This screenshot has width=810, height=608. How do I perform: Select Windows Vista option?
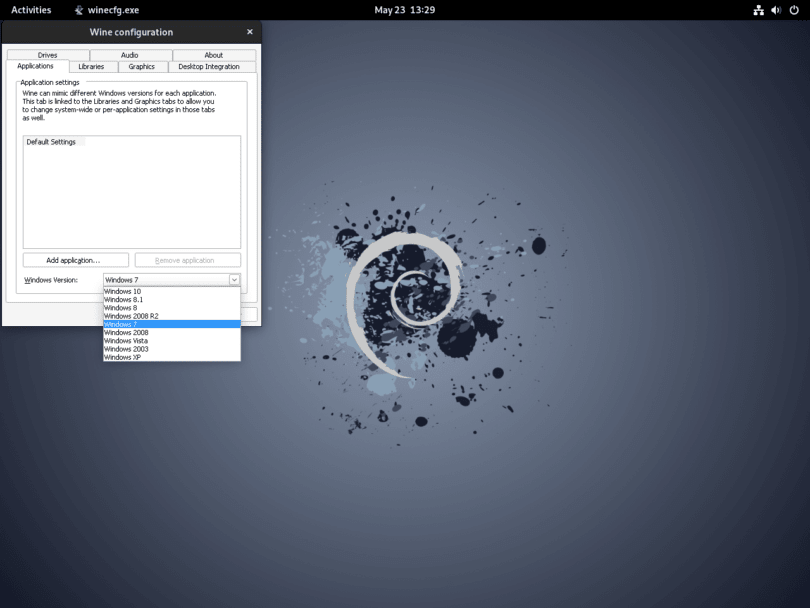pyautogui.click(x=172, y=341)
